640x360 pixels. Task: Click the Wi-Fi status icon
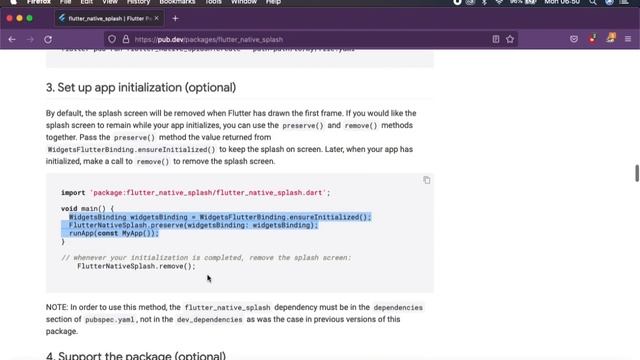pos(499,2)
